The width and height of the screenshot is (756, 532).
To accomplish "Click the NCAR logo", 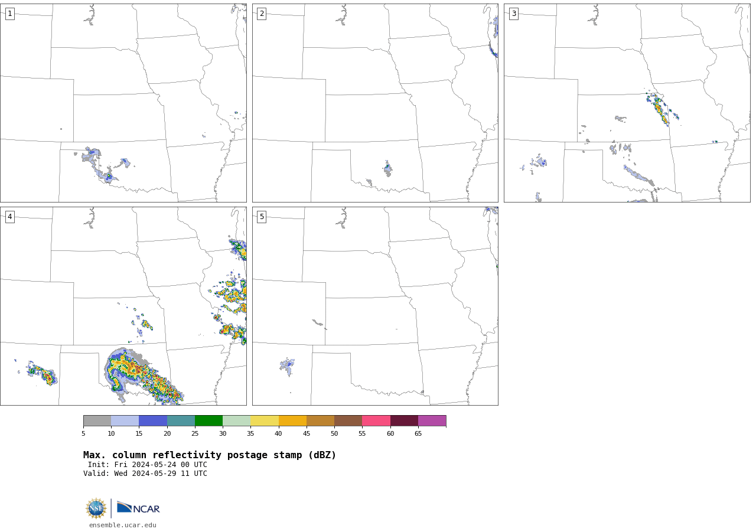I will (x=138, y=508).
